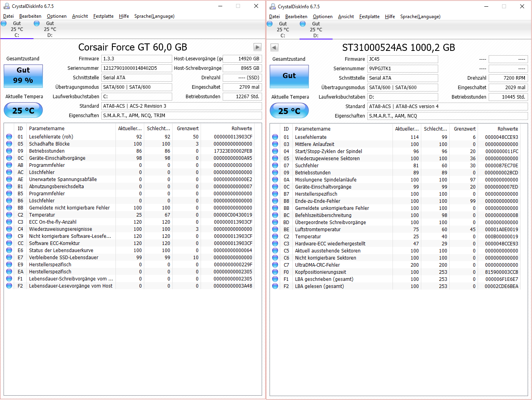Open Optionen menu in left window

click(x=57, y=16)
